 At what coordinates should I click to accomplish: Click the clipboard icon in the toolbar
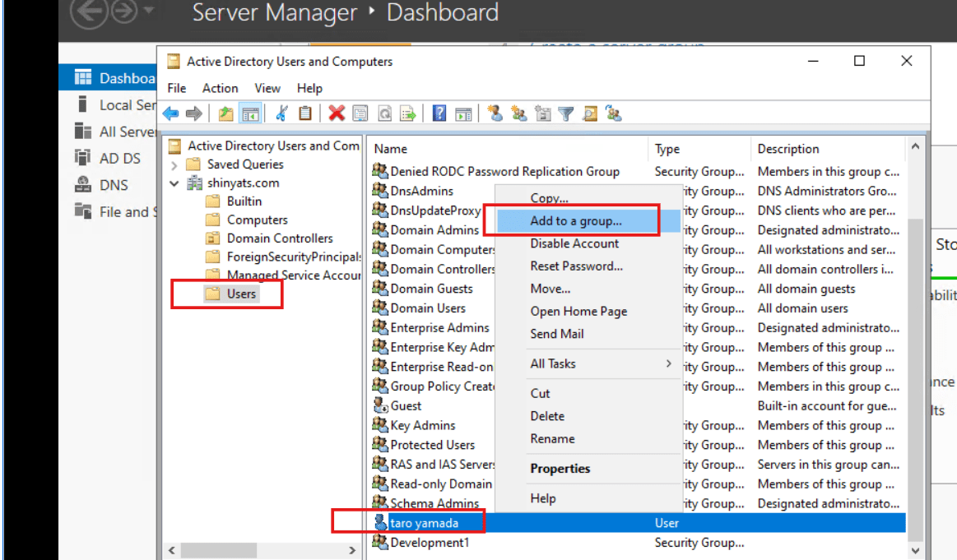click(305, 113)
